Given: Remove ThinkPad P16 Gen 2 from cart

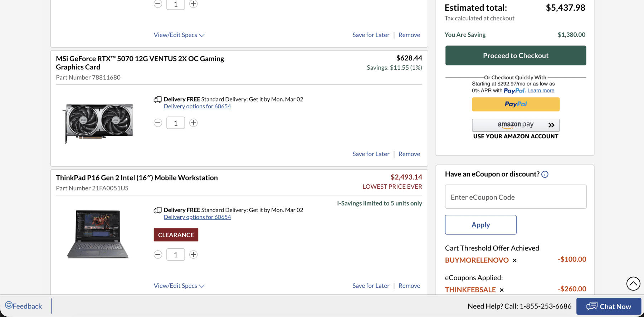Looking at the screenshot, I should pos(409,286).
